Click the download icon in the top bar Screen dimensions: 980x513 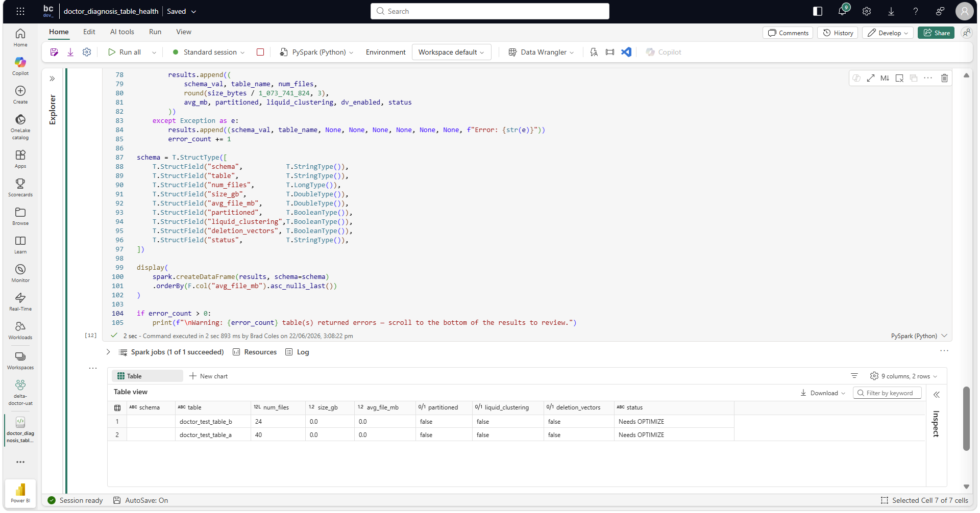coord(891,11)
